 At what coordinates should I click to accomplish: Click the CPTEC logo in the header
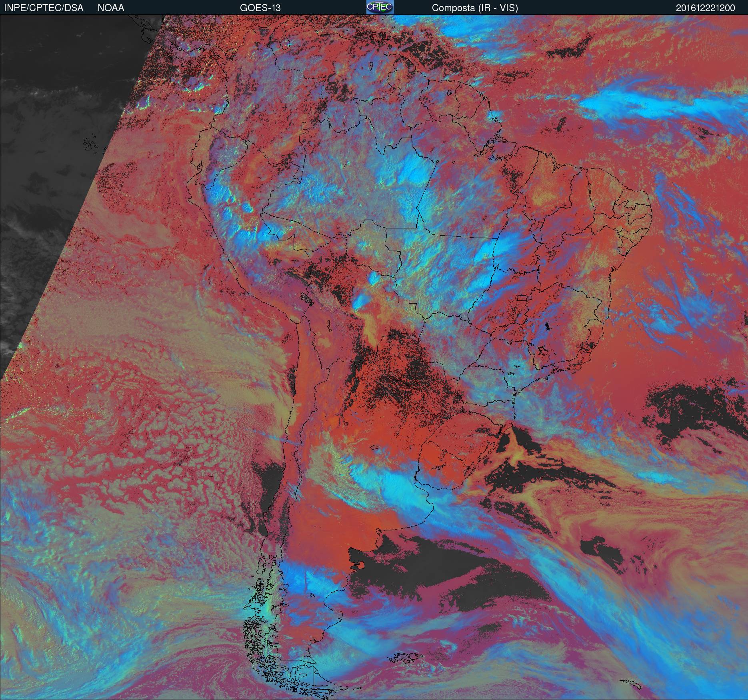(x=380, y=7)
